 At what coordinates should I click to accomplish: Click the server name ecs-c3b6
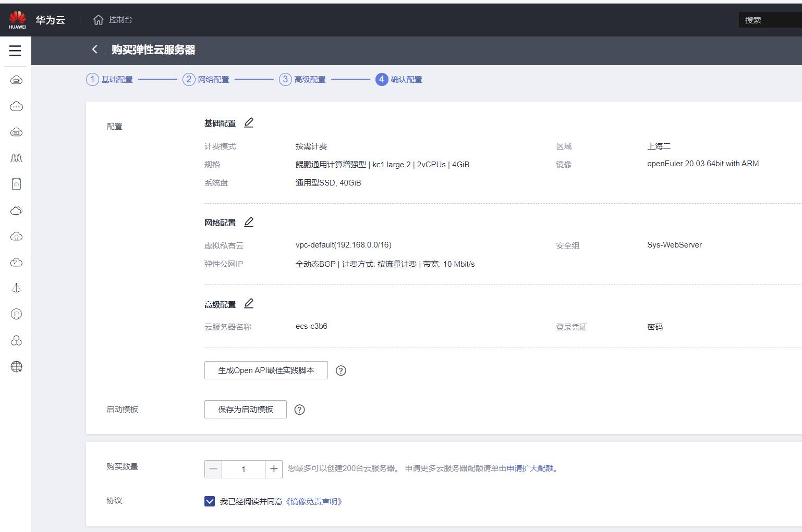pyautogui.click(x=311, y=326)
